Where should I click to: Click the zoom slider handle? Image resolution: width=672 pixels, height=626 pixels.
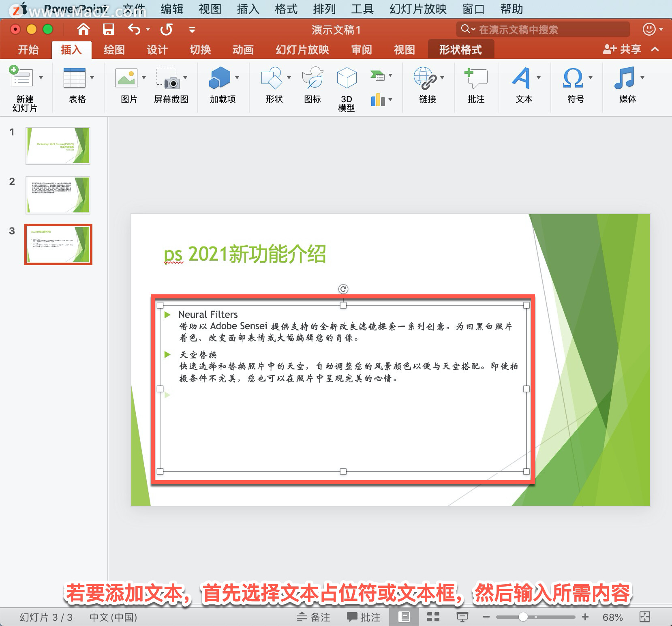click(x=523, y=617)
